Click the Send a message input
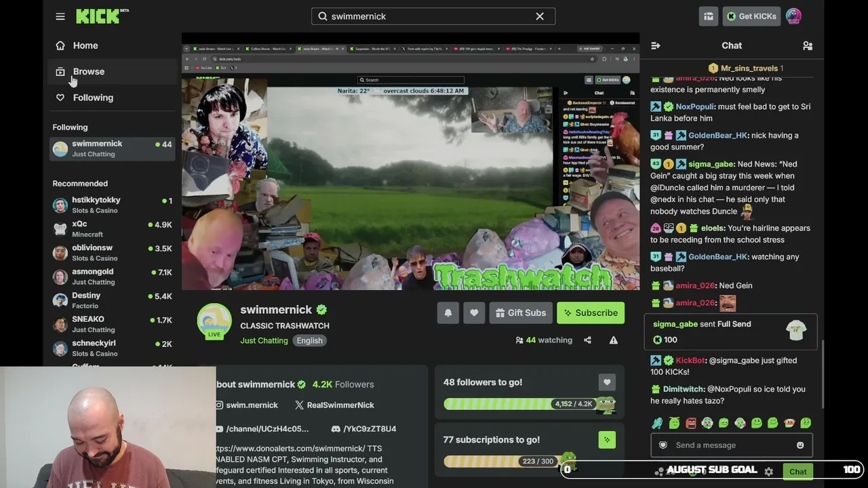868x488 pixels. [731, 445]
